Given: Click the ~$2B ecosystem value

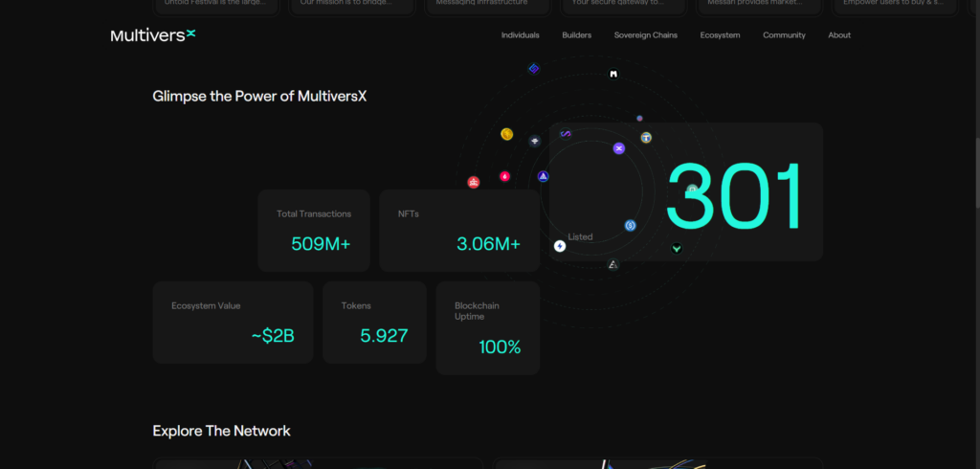Looking at the screenshot, I should 273,336.
